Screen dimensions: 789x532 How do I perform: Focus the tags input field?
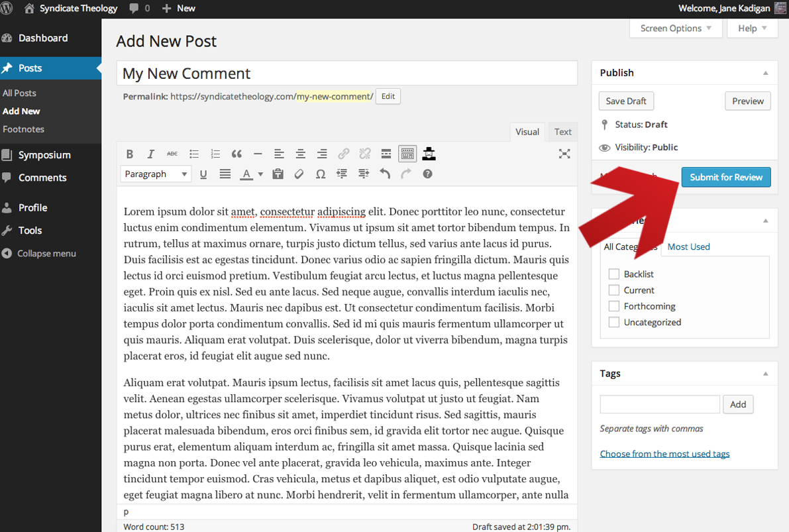click(x=660, y=404)
